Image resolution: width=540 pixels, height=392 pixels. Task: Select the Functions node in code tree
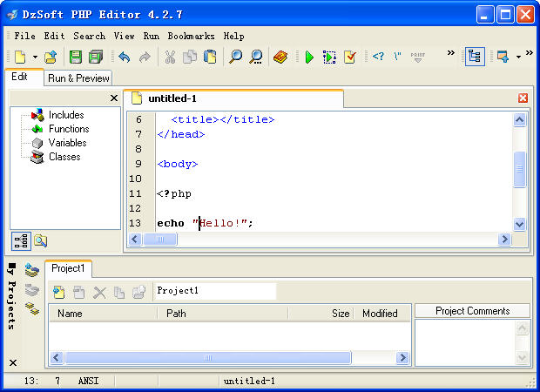(x=69, y=129)
